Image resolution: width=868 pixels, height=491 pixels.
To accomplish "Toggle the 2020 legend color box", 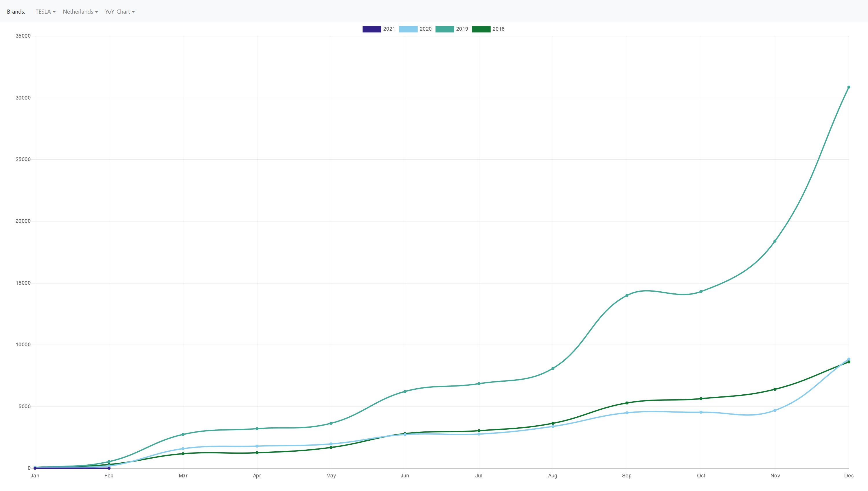I will coord(408,29).
